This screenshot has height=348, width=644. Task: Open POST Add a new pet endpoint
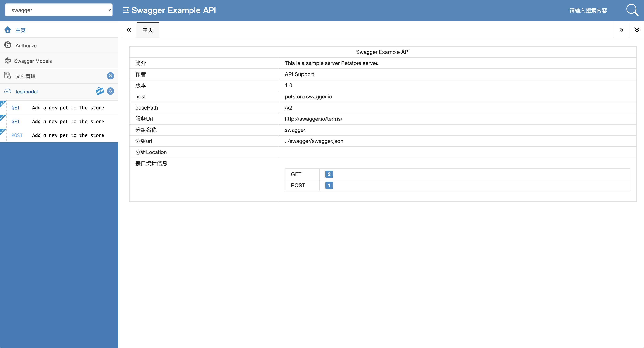[68, 135]
